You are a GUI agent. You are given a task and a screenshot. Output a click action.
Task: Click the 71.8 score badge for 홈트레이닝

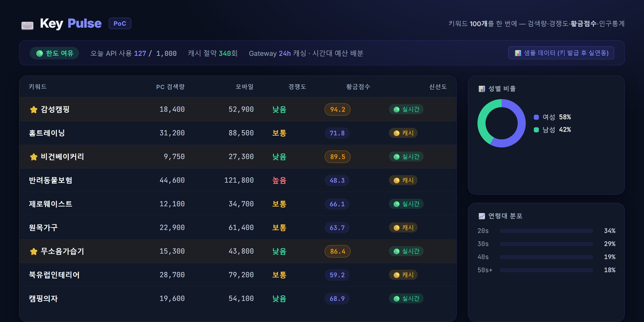coord(337,133)
